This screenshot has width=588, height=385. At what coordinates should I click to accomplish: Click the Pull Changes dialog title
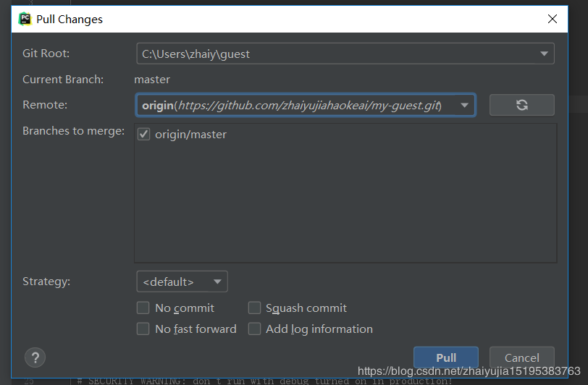click(70, 19)
